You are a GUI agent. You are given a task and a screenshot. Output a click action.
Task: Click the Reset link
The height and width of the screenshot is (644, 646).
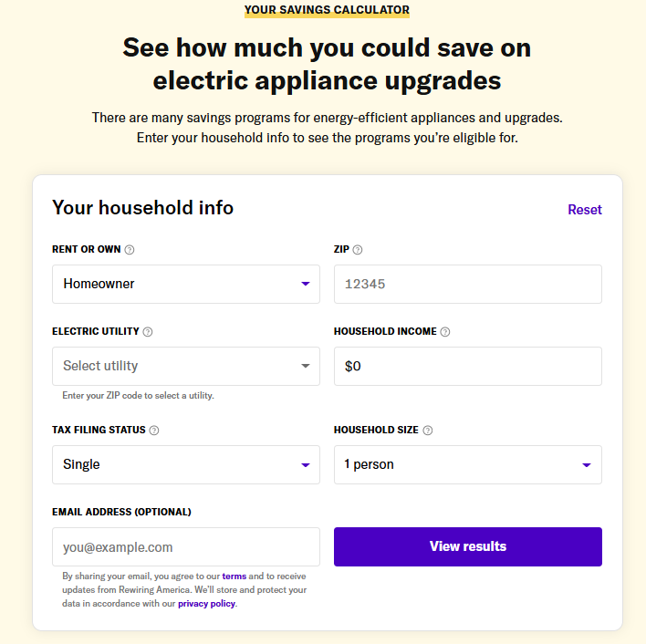[585, 210]
